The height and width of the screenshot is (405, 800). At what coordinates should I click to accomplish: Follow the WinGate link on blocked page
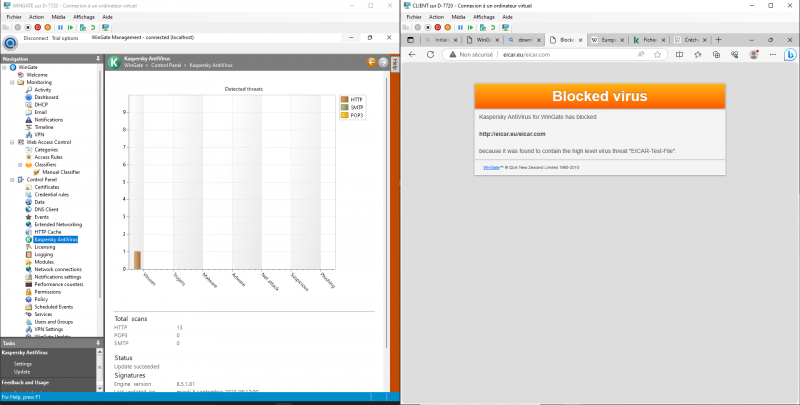pos(491,167)
